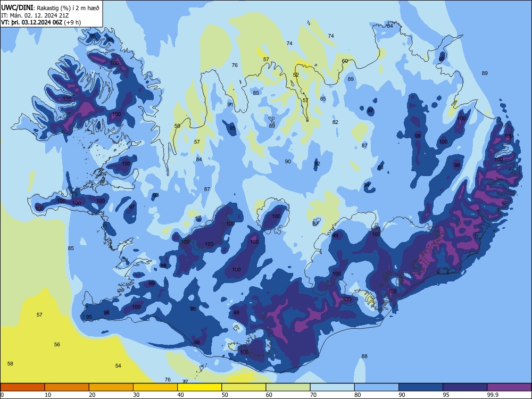532x399 pixels.
Task: Click the humidity value '52' on the map
Action: pos(296,75)
